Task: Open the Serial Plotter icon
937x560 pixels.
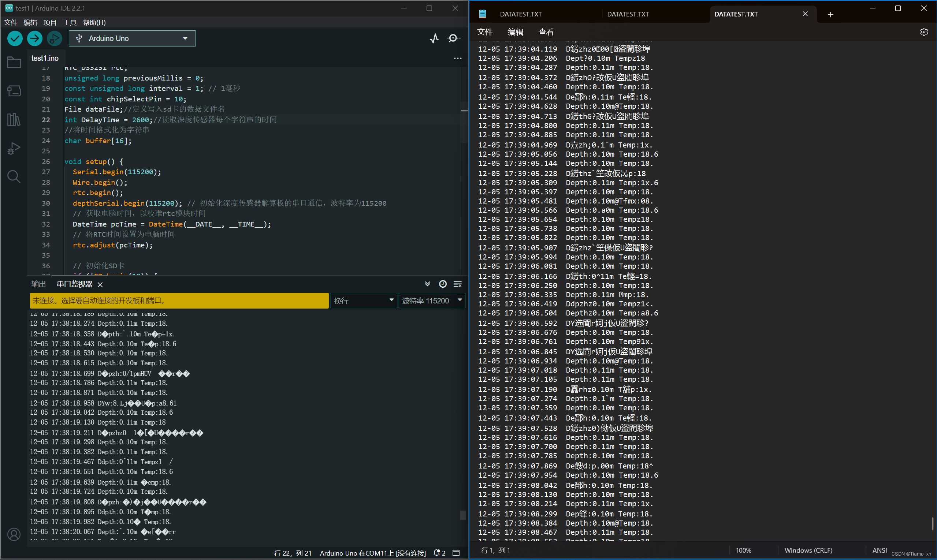Action: tap(434, 38)
